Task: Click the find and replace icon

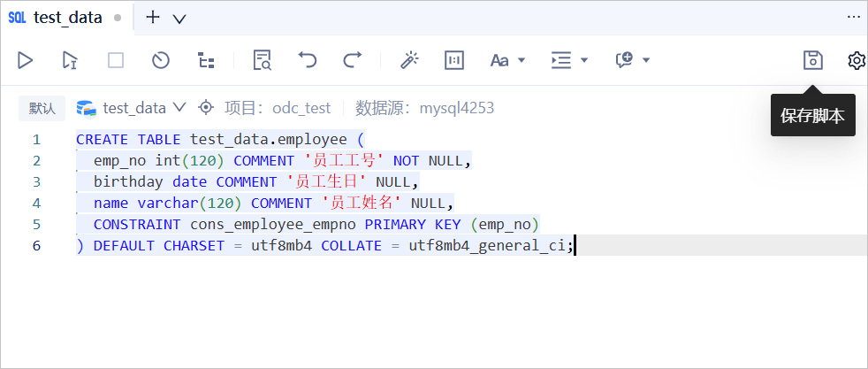Action: [x=263, y=60]
